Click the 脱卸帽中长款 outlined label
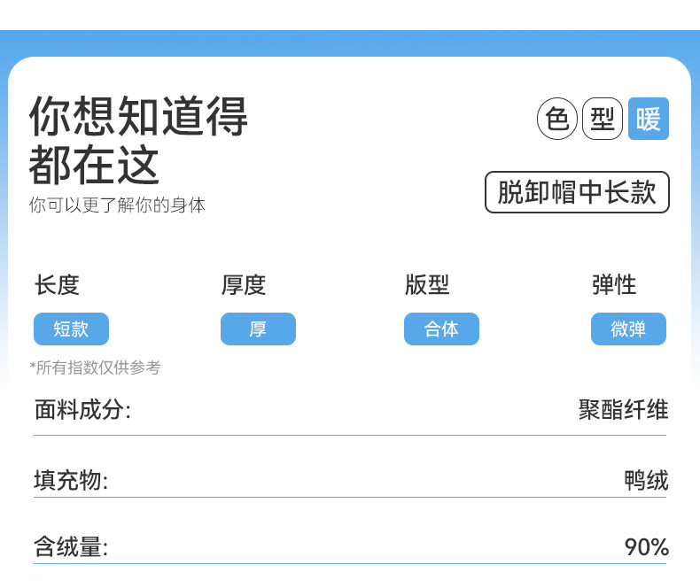Screen dimensions: 700x588 [577, 193]
